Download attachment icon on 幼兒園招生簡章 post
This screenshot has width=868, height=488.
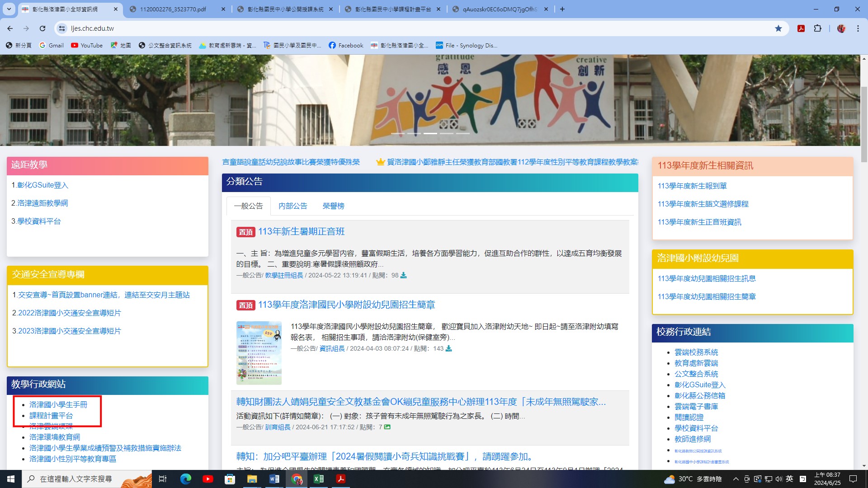(448, 348)
